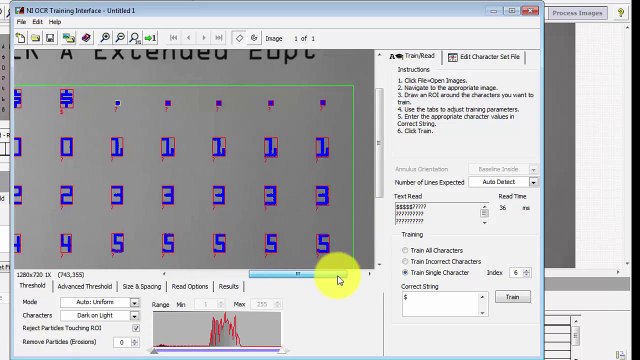Toggle Reject Particles Touching ROI checkbox
The image size is (640, 360).
136,328
